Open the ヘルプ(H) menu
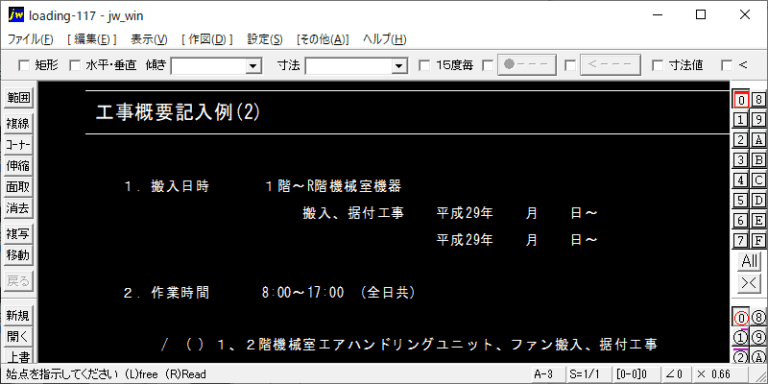The width and height of the screenshot is (768, 384). [384, 40]
